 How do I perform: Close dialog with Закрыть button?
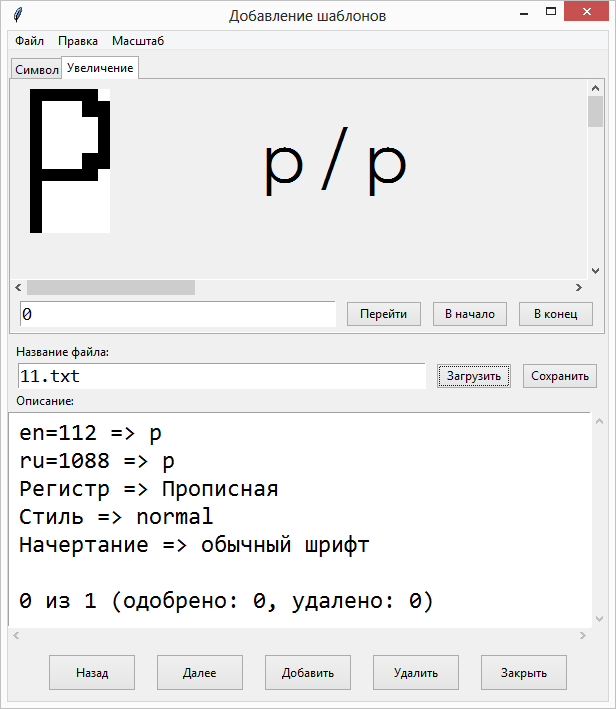(524, 673)
